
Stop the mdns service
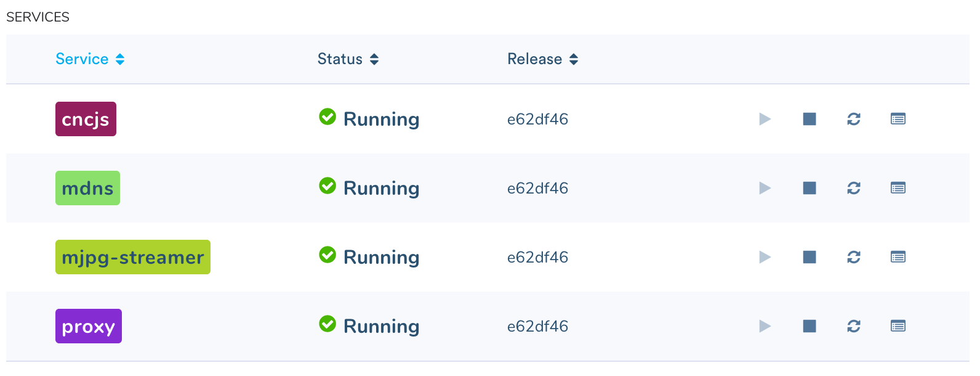click(x=809, y=188)
